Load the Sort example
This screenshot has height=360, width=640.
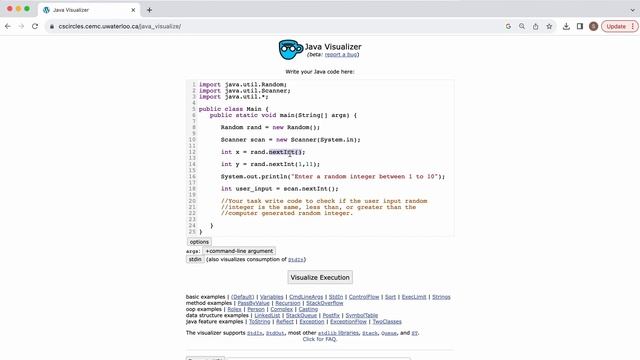pyautogui.click(x=391, y=297)
